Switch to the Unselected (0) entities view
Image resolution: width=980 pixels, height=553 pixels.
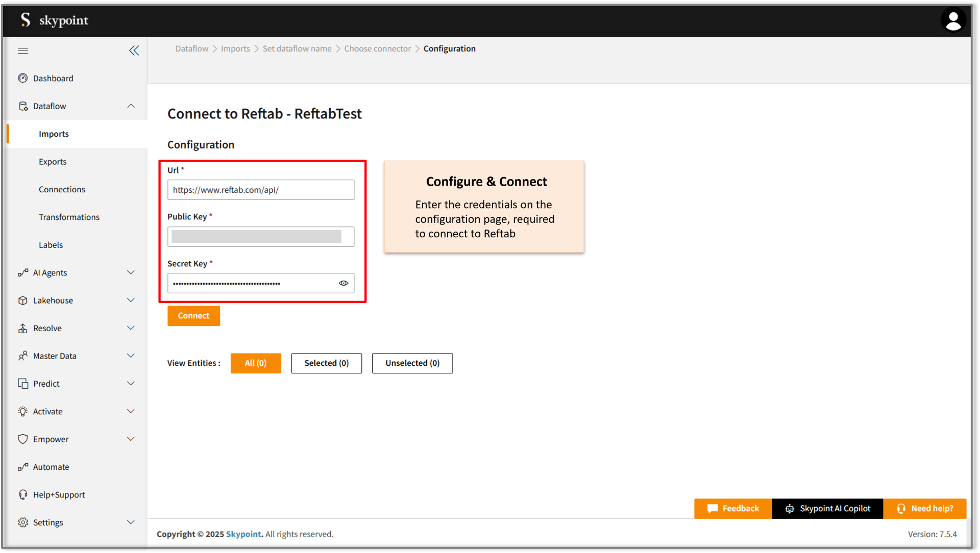tap(412, 363)
